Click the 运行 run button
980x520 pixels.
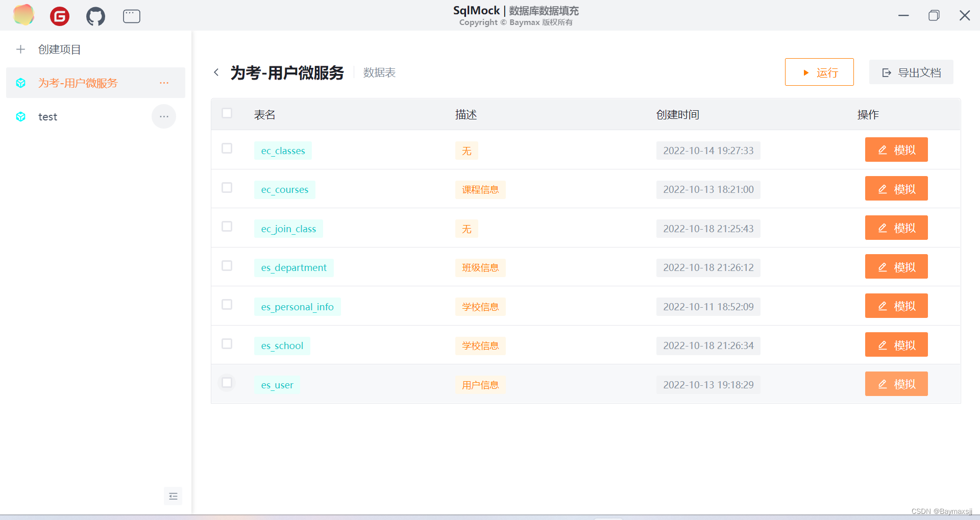click(819, 72)
